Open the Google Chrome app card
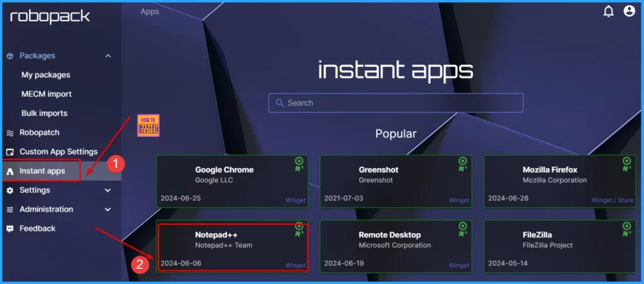 [x=232, y=181]
